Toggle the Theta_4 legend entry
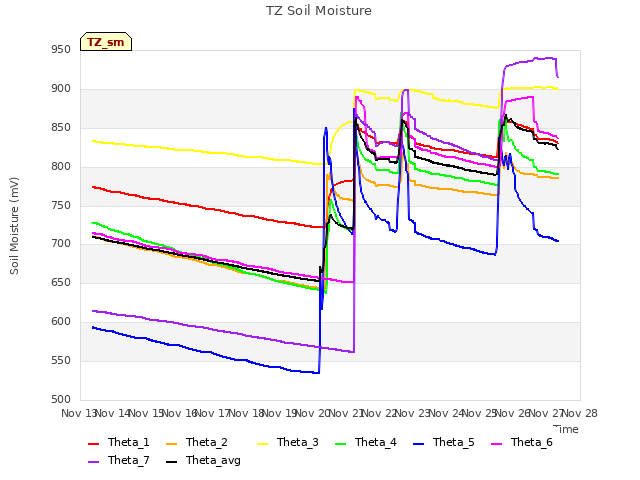 point(366,442)
